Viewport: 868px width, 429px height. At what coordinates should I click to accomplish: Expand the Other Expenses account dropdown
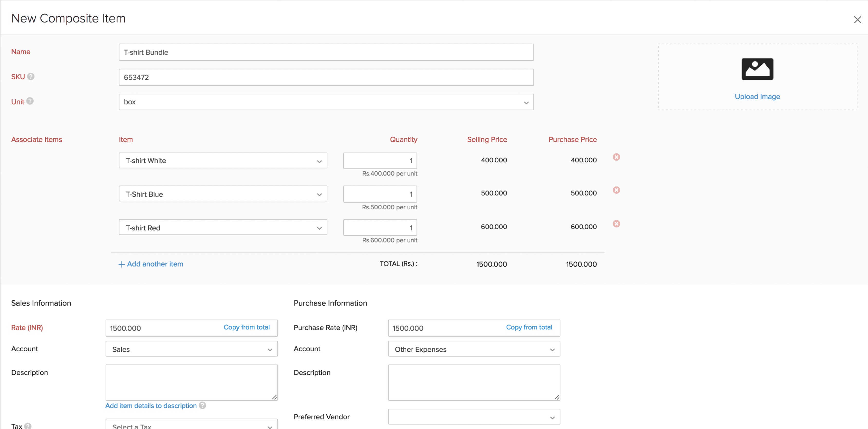coord(474,349)
